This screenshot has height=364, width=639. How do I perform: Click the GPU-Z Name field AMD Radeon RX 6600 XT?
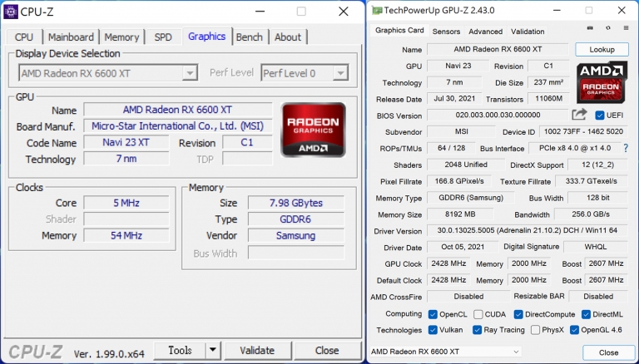(x=498, y=49)
